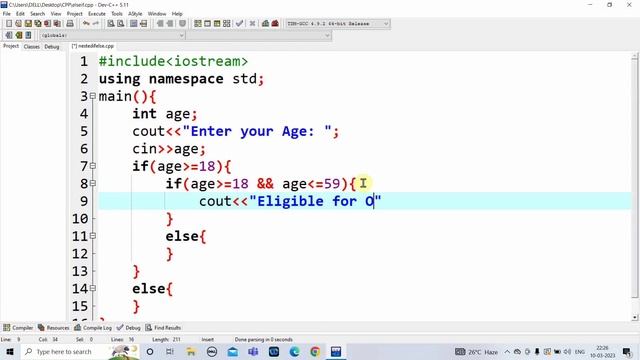The image size is (640, 360).
Task: Switch to the Project sidebar tab
Action: click(x=11, y=46)
